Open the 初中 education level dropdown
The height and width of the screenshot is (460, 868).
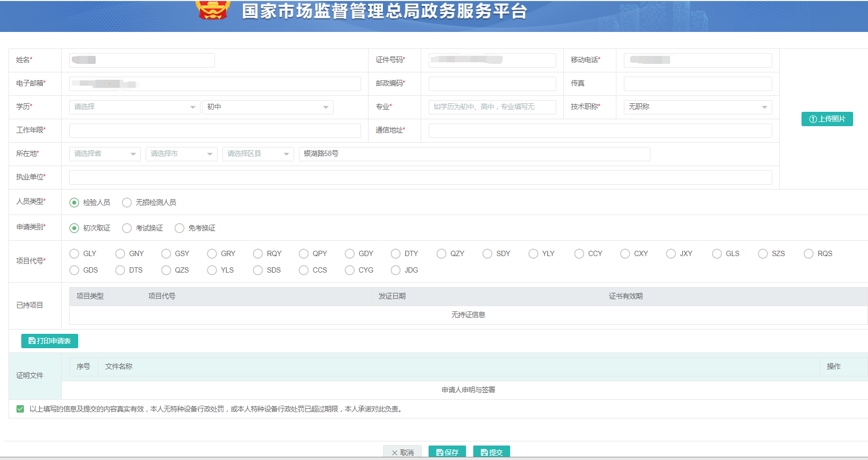click(268, 107)
